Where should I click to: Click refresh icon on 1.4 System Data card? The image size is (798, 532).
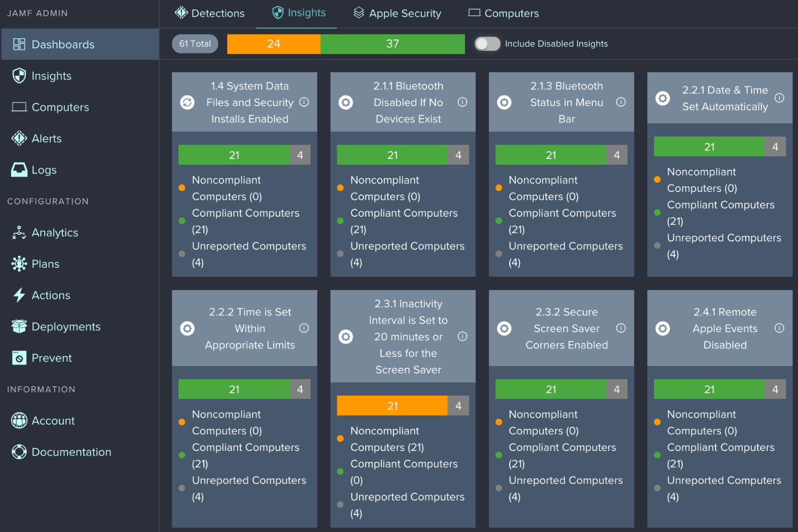pos(188,102)
